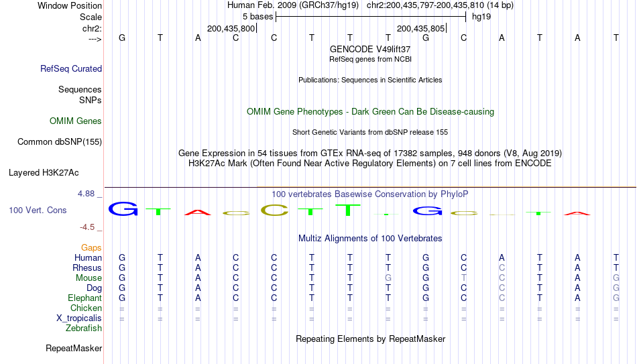Select the Elephant species row label

84,298
